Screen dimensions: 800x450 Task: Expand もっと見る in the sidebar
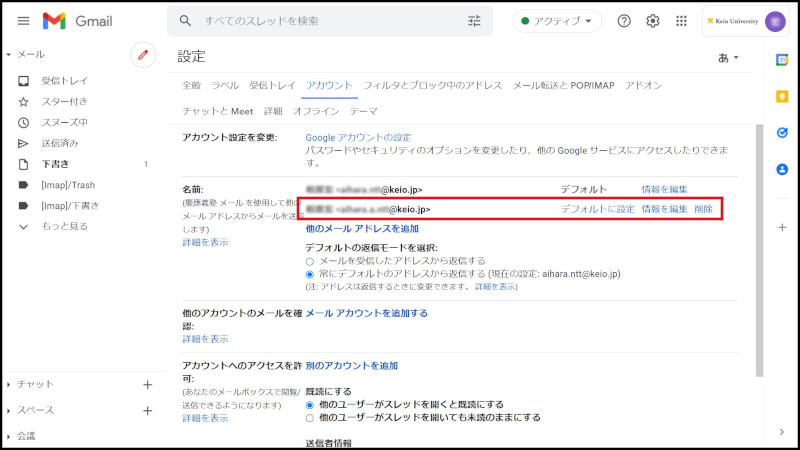[x=64, y=226]
